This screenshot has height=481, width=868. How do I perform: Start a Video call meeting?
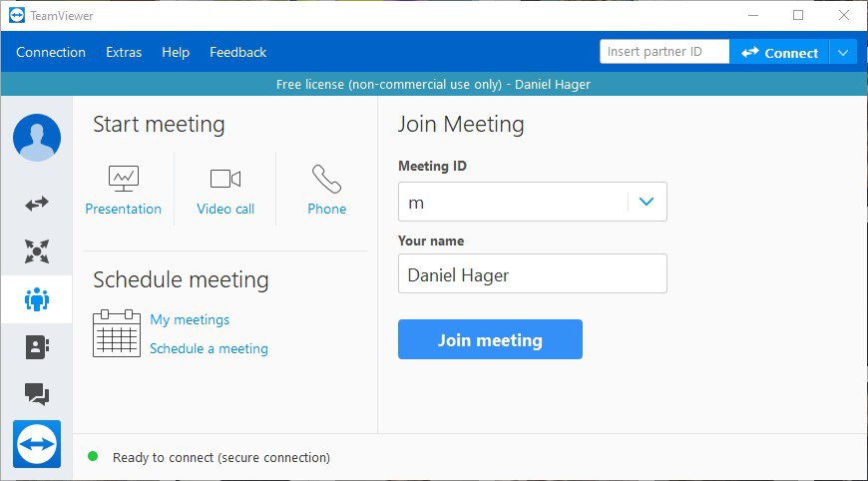tap(225, 191)
